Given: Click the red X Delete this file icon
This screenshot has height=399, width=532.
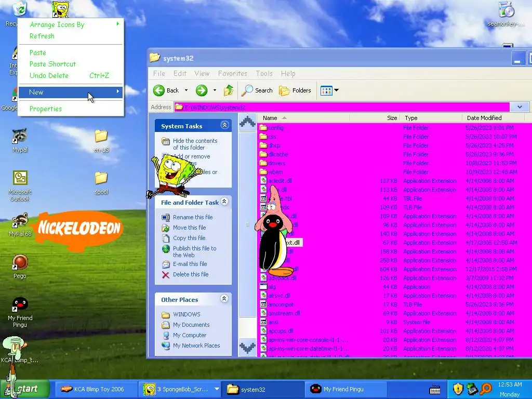Looking at the screenshot, I should coord(166,274).
